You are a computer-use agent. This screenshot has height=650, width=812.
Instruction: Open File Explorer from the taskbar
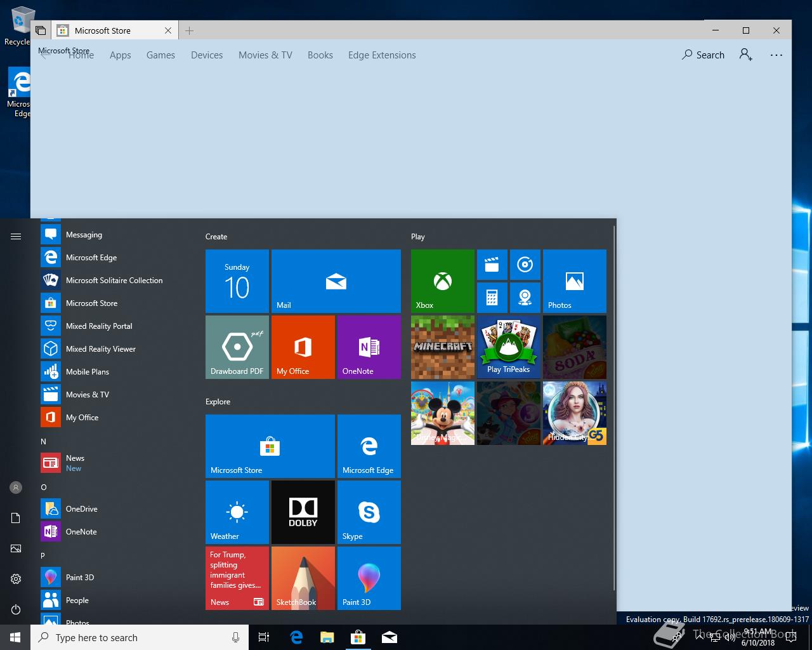coord(327,637)
